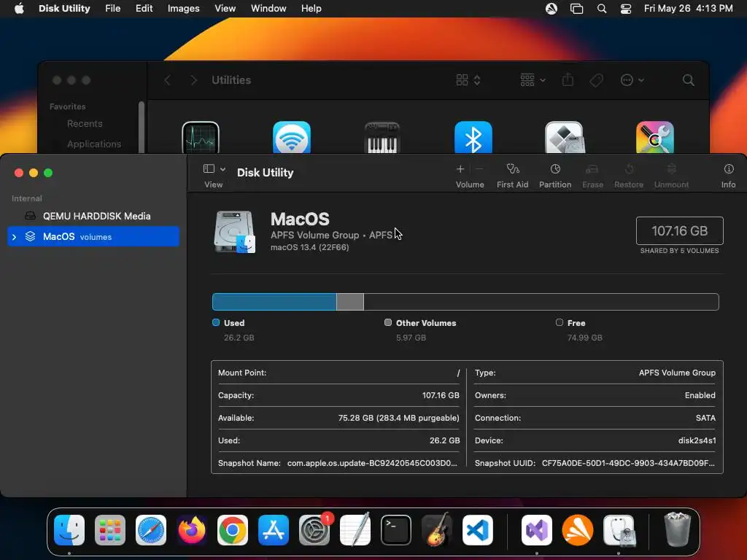The image size is (747, 560).
Task: Click the Add Volume plus icon
Action: [x=460, y=169]
